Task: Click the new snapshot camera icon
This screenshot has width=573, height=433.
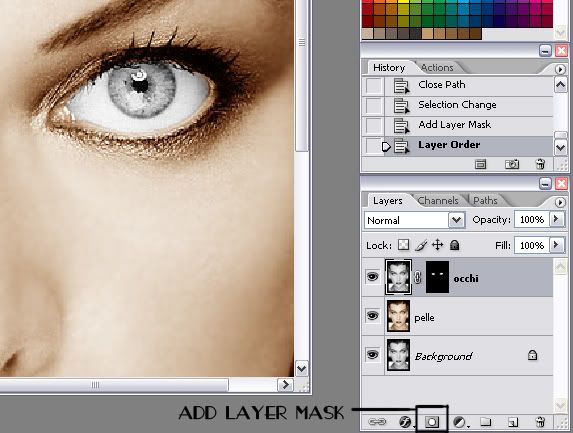Action: 512,164
